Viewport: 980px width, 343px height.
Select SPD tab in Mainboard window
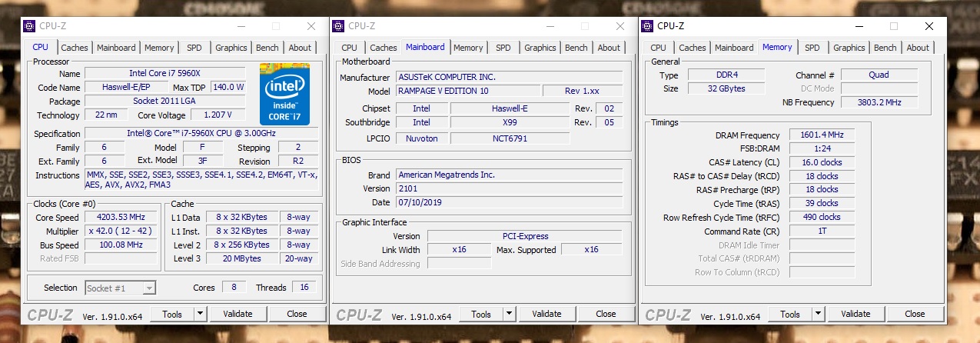pos(503,48)
